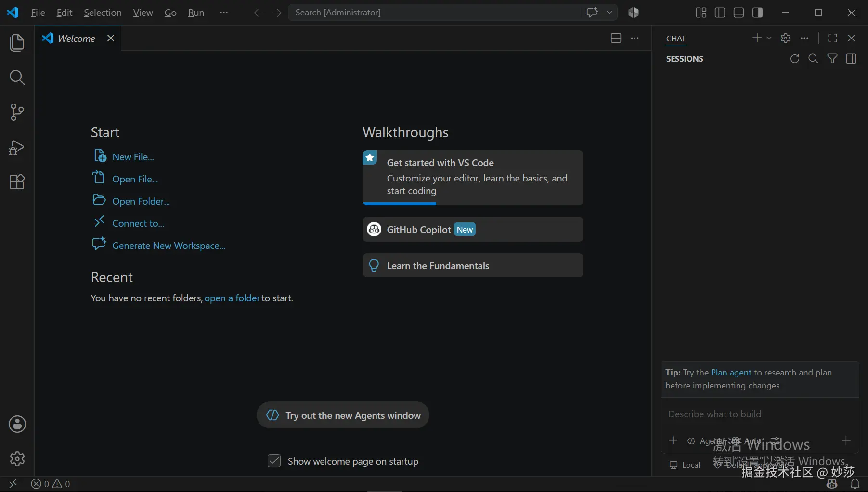Toggle Primary Side Bar visibility
The height and width of the screenshot is (492, 868).
pos(720,13)
